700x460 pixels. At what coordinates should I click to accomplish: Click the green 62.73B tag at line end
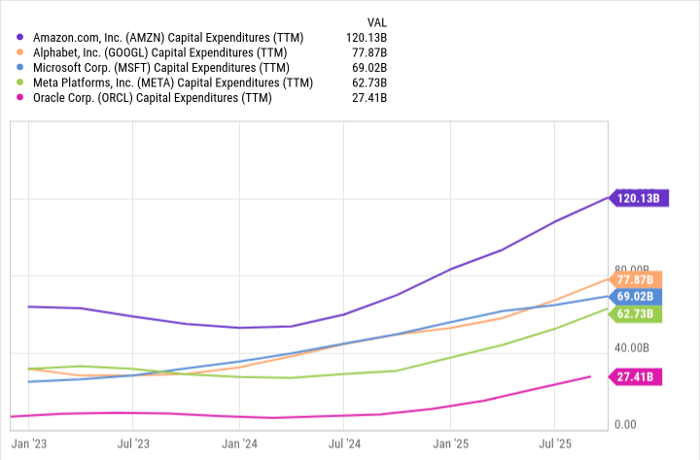click(x=636, y=314)
